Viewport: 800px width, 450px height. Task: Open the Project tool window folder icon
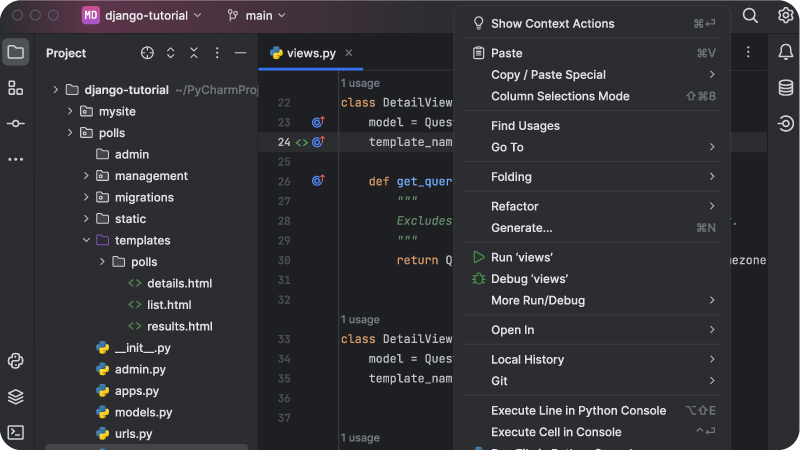[x=16, y=52]
